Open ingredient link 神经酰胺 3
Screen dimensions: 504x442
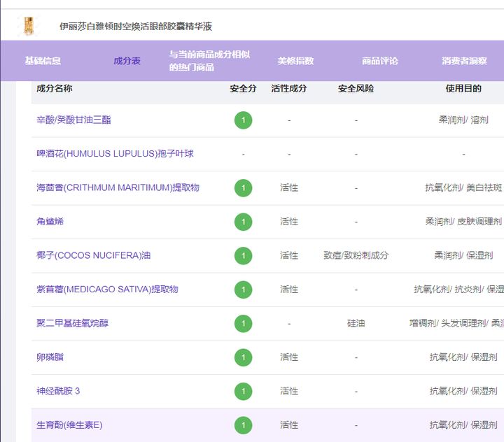58,391
